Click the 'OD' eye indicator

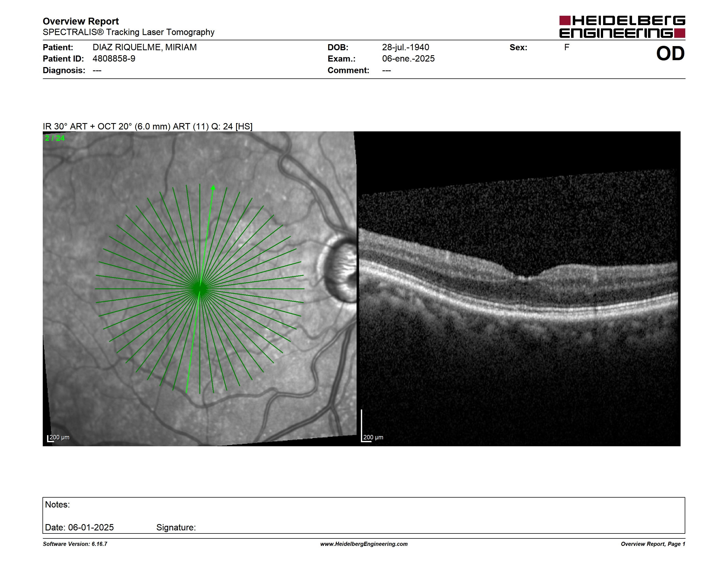pos(670,54)
